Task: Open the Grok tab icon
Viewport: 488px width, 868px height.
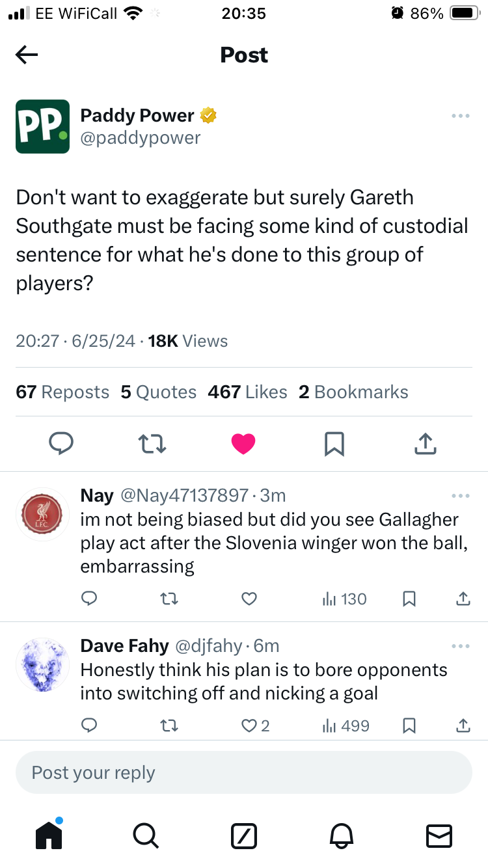Action: point(244,835)
